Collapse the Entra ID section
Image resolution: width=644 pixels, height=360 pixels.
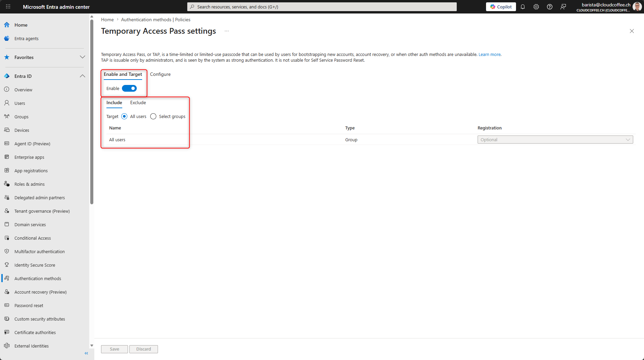(82, 76)
